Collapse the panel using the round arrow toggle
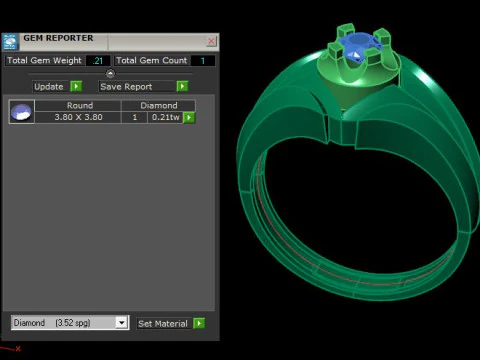Image resolution: width=480 pixels, height=360 pixels. pyautogui.click(x=110, y=73)
